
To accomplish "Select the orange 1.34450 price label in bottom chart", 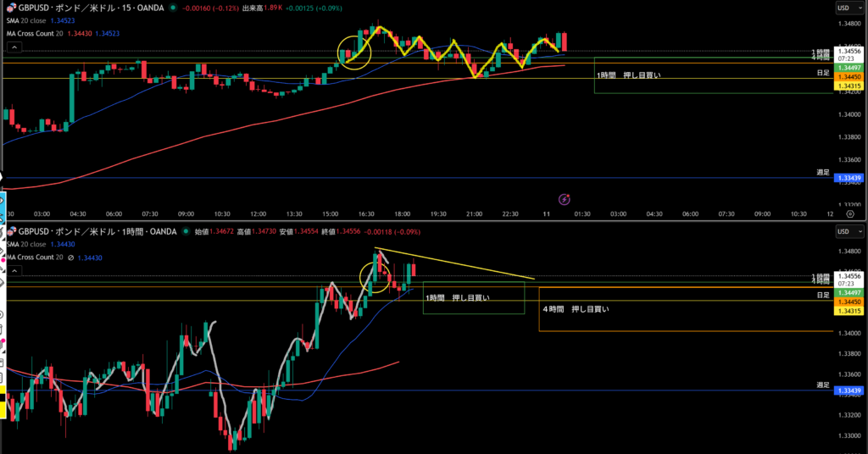I will 849,302.
